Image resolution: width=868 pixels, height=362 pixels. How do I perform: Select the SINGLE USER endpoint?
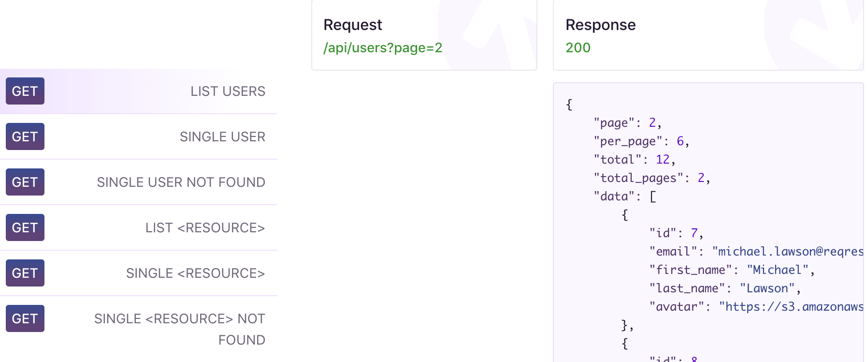click(222, 136)
